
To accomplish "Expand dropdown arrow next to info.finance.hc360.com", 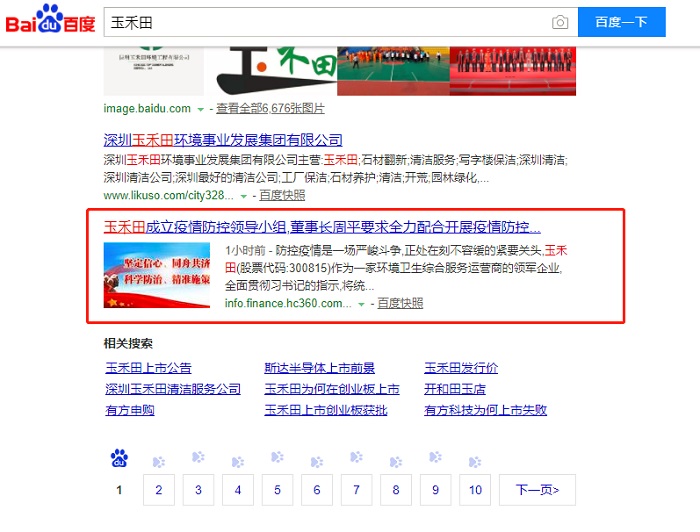I will [362, 304].
